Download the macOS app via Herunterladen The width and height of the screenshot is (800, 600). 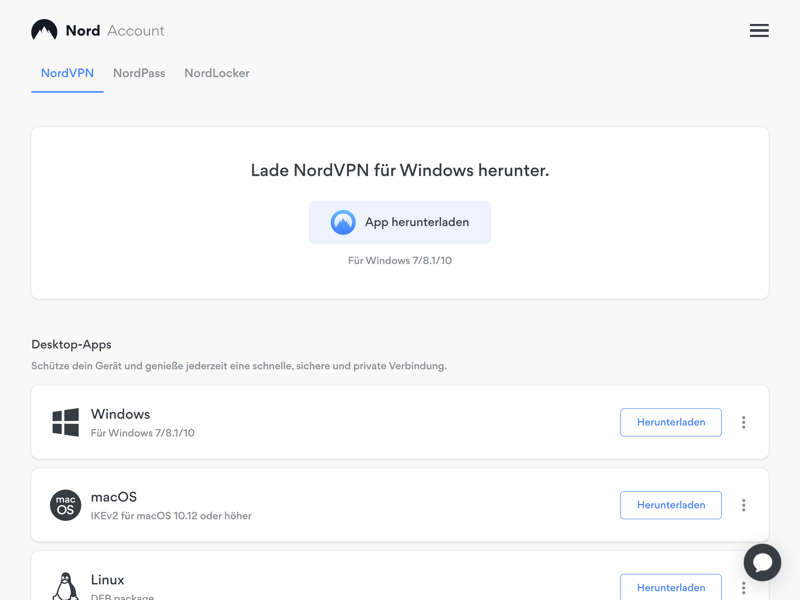pyautogui.click(x=671, y=505)
